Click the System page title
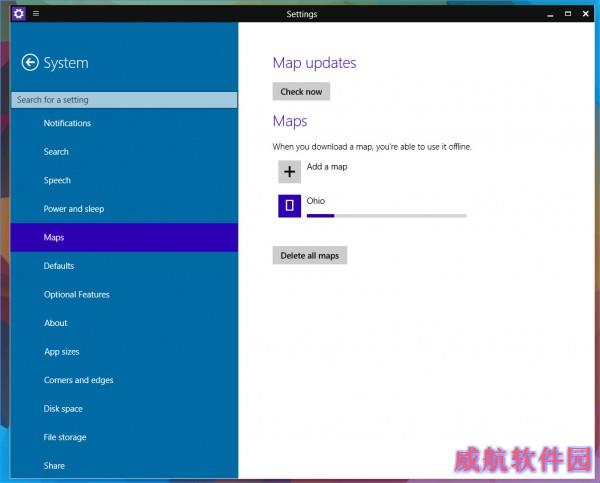The width and height of the screenshot is (600, 483). coord(66,63)
